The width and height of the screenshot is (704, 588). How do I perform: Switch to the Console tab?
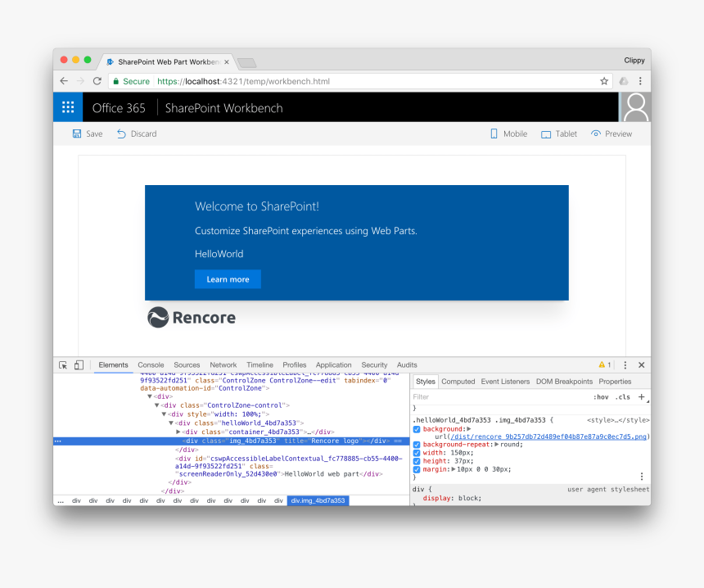point(151,365)
